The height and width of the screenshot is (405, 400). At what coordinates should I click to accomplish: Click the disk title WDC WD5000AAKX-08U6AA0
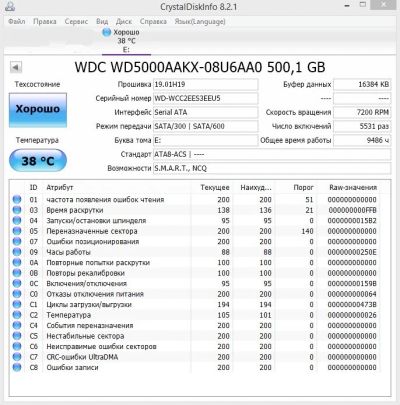click(168, 67)
